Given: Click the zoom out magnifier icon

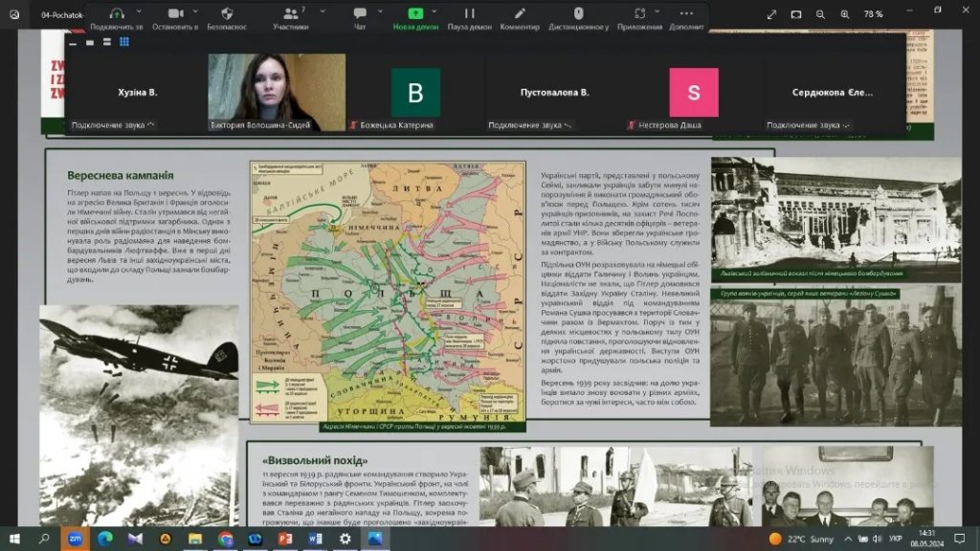Looking at the screenshot, I should click(820, 14).
